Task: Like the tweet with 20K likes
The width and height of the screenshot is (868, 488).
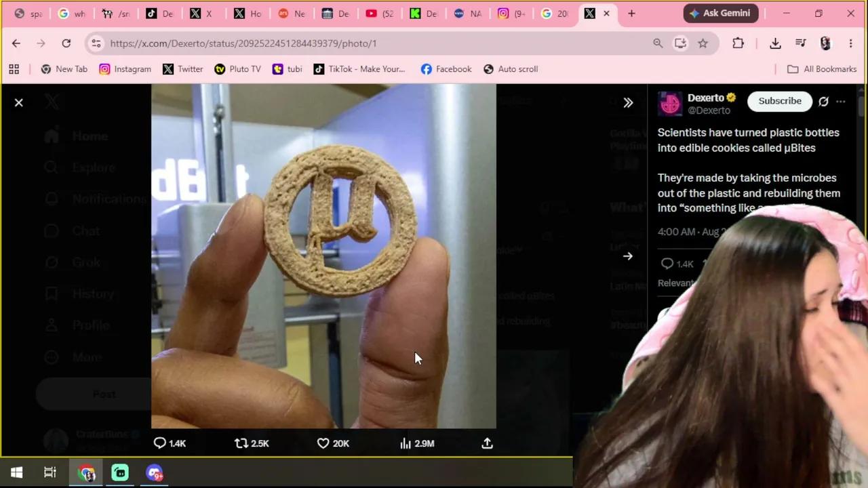Action: 333,443
